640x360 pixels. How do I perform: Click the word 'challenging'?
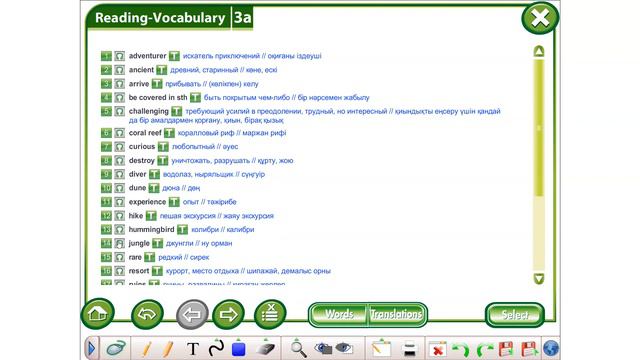(149, 111)
